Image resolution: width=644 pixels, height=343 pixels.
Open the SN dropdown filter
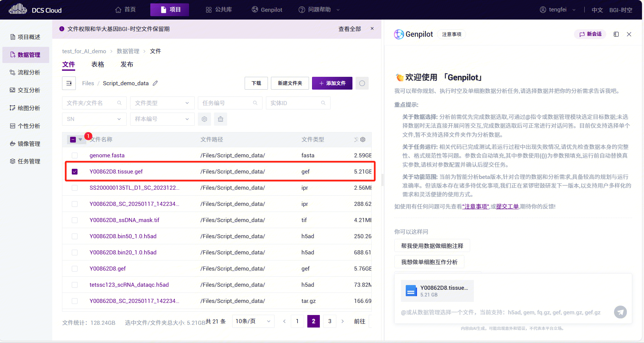tap(94, 119)
